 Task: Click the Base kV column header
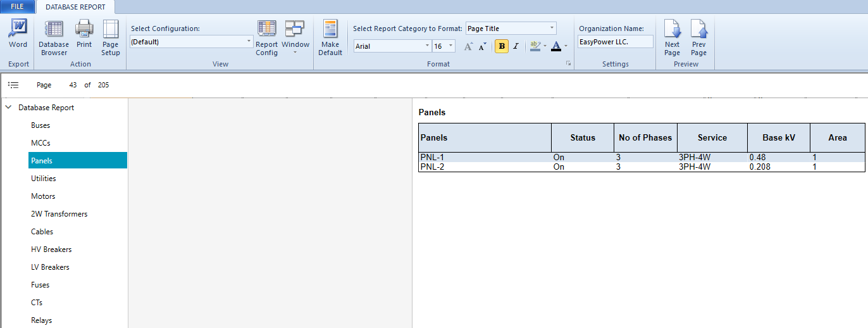[x=779, y=137]
